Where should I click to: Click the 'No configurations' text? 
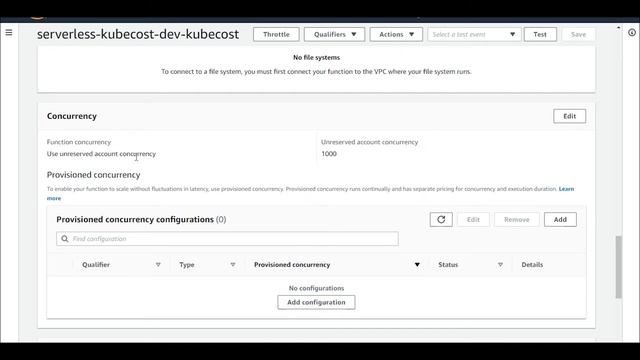[x=316, y=288]
